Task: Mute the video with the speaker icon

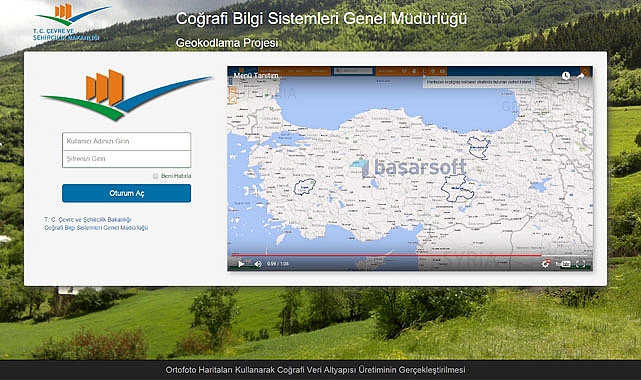Action: coord(258,264)
